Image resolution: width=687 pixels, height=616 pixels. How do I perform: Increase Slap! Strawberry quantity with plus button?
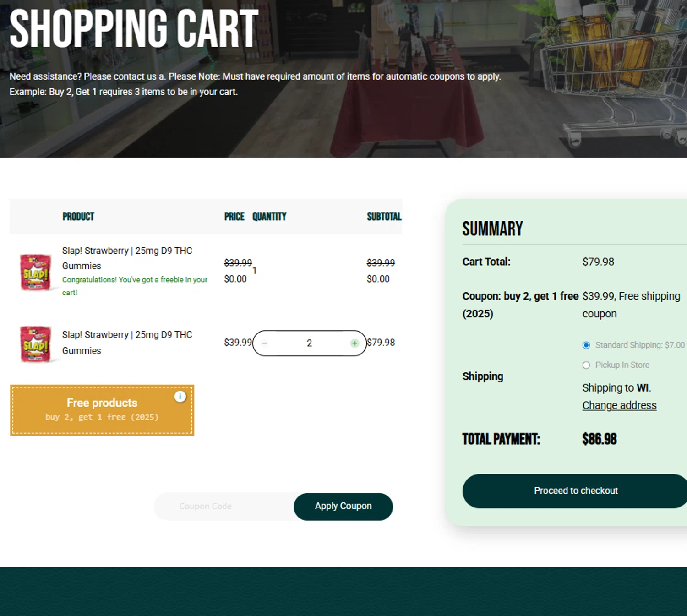click(x=354, y=343)
